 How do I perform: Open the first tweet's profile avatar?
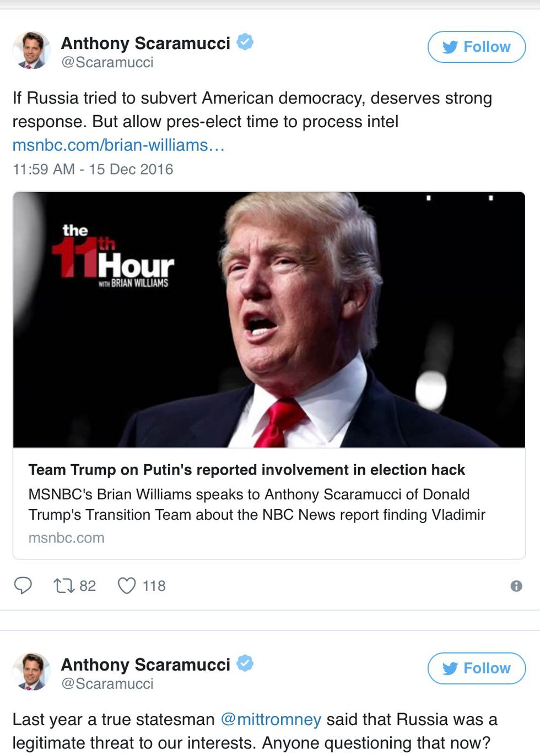pyautogui.click(x=31, y=50)
